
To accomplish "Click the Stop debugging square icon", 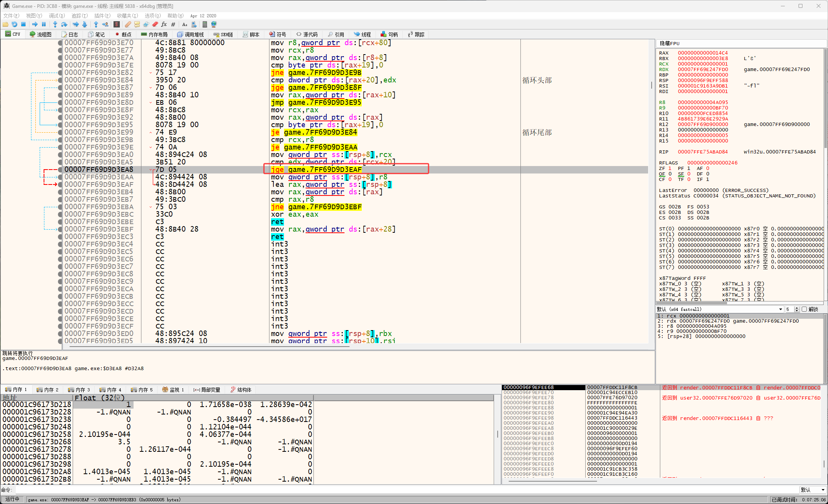I will click(x=23, y=24).
